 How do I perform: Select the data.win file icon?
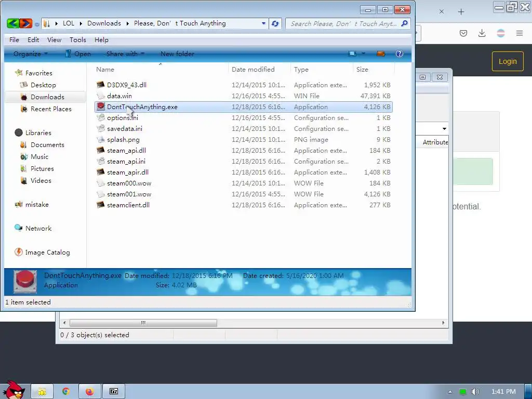[x=100, y=96]
